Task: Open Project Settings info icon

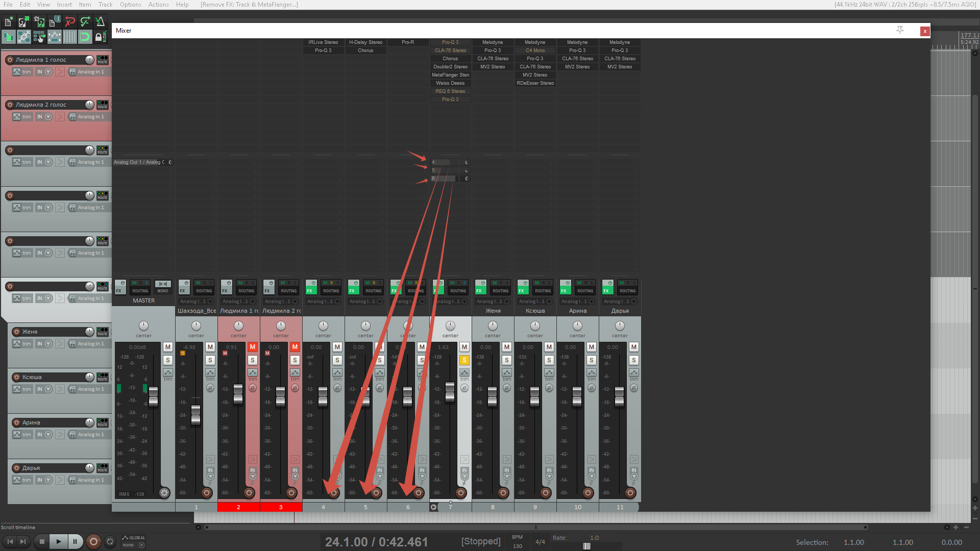Action: click(54, 21)
